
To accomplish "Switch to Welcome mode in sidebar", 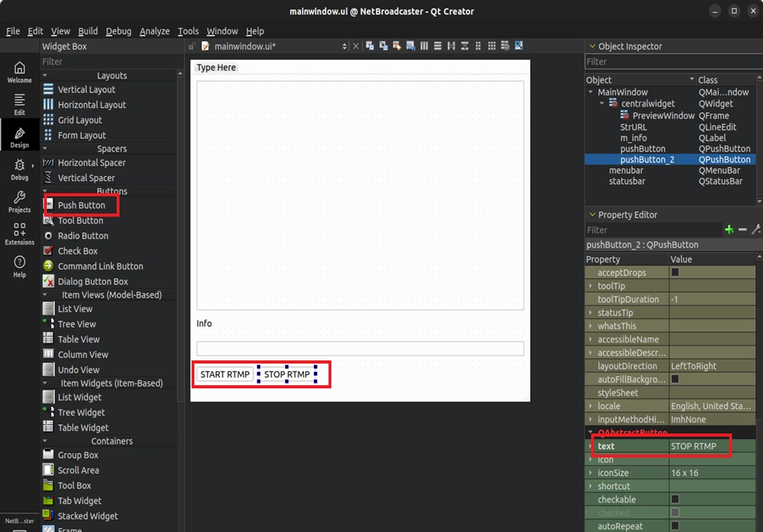I will point(19,72).
